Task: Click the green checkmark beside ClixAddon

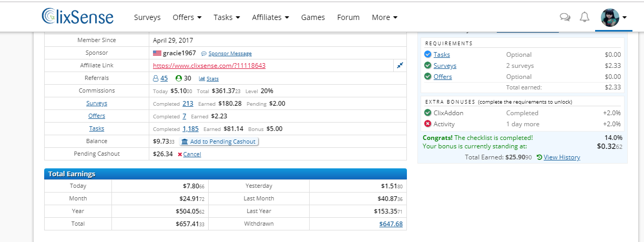Action: pyautogui.click(x=427, y=113)
